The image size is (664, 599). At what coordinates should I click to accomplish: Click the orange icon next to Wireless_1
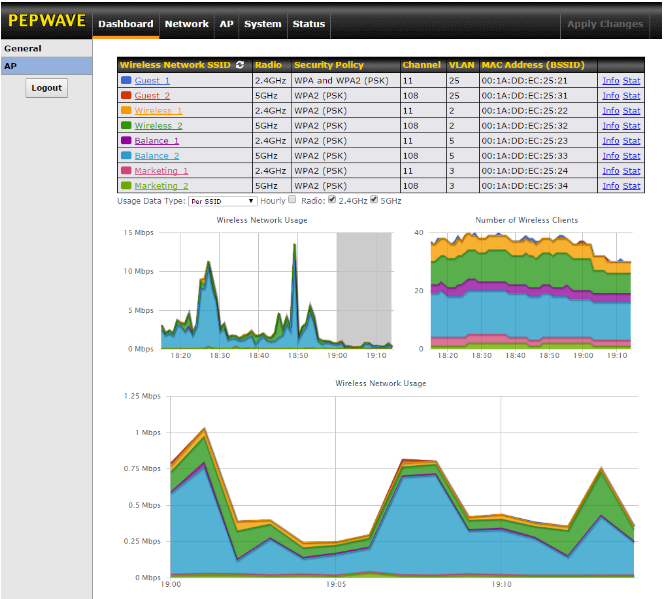pos(125,110)
